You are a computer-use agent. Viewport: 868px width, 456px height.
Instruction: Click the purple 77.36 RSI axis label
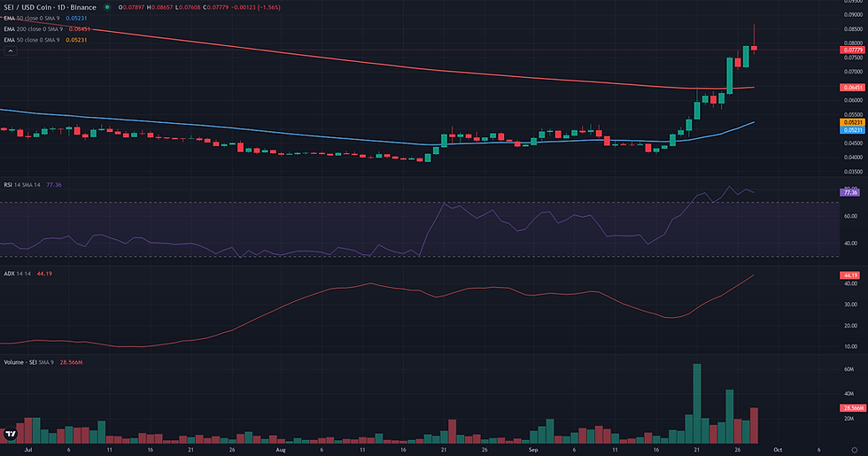(x=849, y=193)
